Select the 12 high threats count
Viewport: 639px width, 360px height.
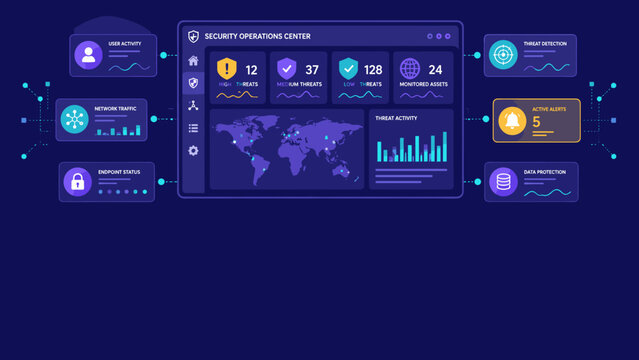pos(251,70)
